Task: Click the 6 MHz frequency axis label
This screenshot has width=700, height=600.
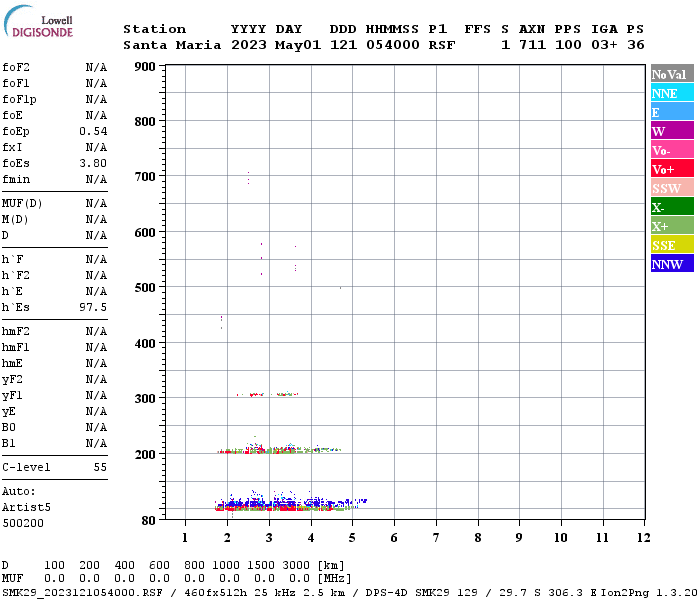Action: tap(394, 538)
